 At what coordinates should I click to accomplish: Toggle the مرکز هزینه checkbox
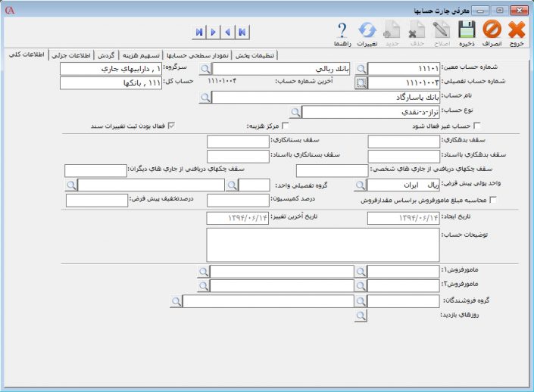pos(285,126)
